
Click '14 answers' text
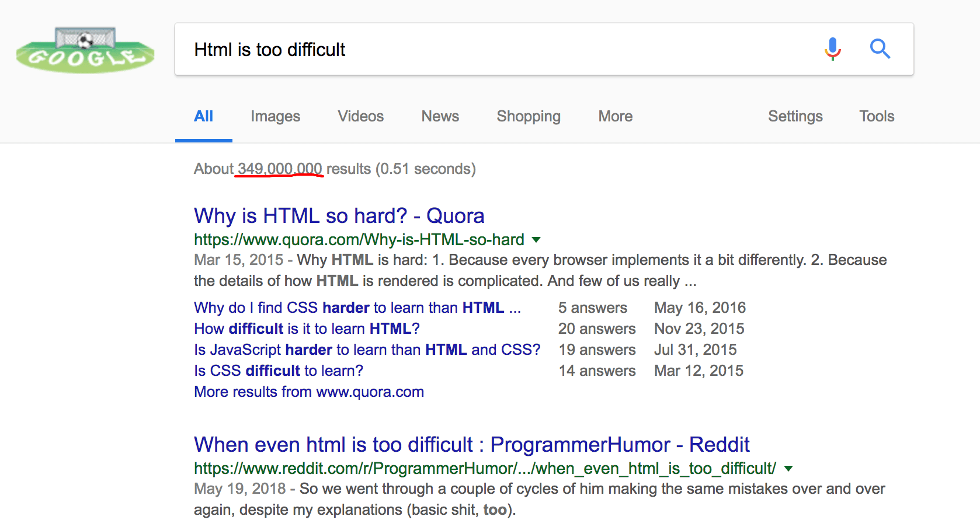[597, 371]
